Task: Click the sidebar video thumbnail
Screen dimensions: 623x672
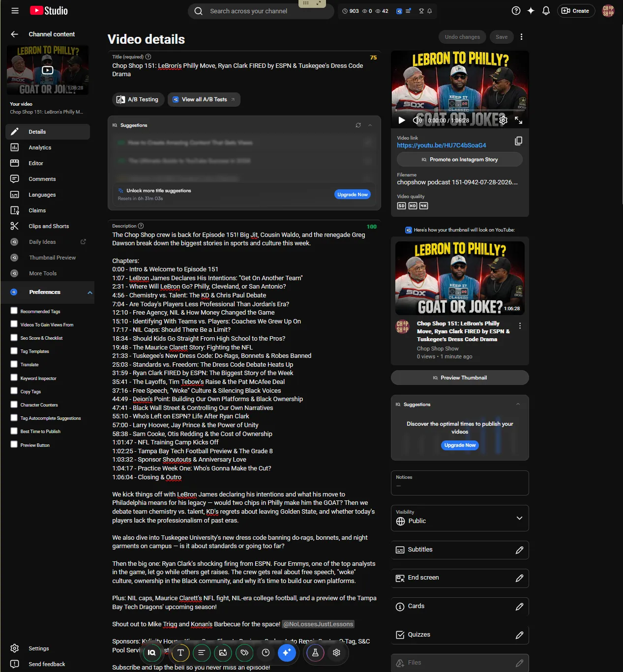Action: click(x=48, y=70)
